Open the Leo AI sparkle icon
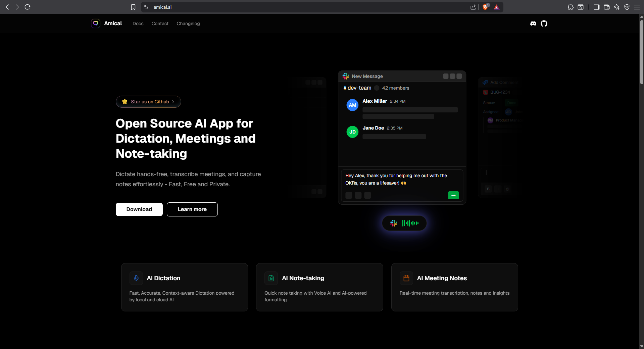 click(617, 7)
